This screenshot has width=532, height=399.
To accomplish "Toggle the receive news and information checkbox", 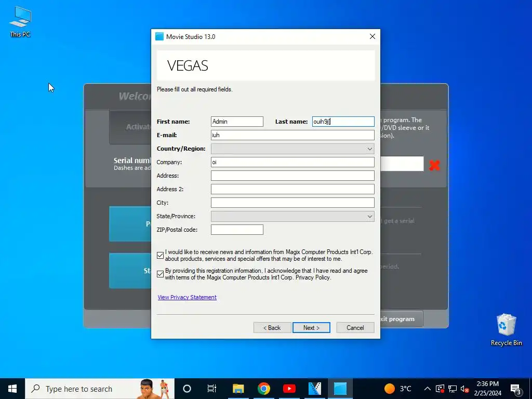I will [x=160, y=256].
